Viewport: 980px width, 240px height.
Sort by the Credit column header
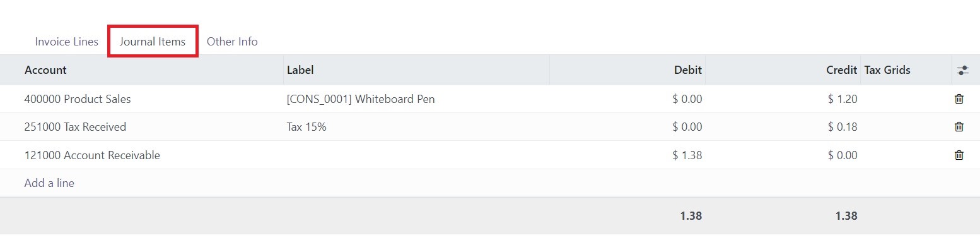coord(842,70)
